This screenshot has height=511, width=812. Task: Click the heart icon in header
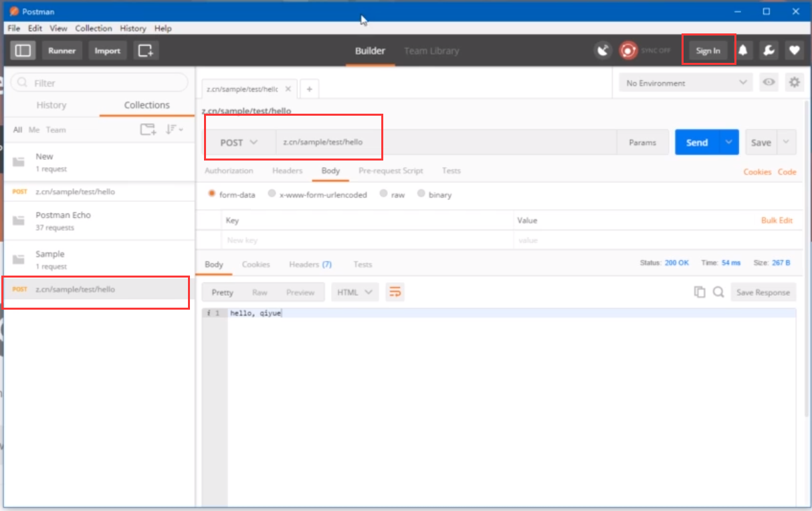coord(794,50)
